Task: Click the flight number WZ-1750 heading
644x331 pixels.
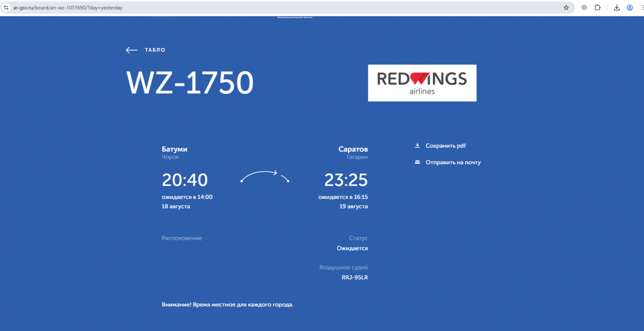Action: coord(190,83)
